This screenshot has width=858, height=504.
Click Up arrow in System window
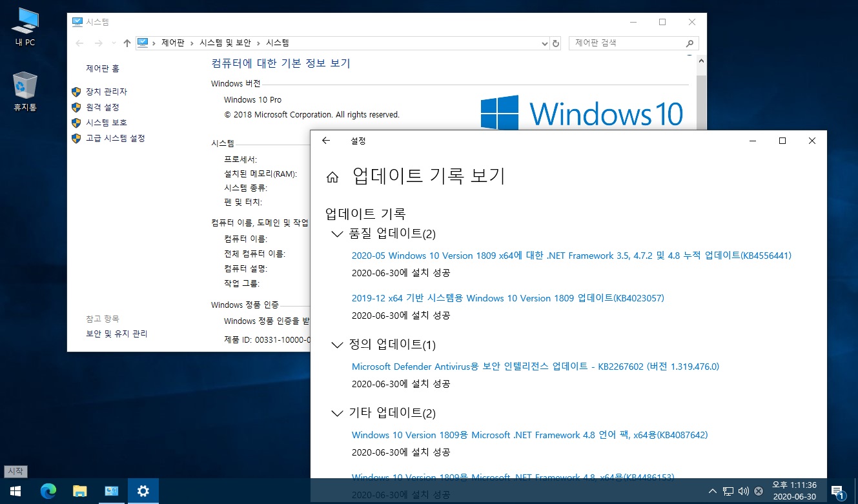click(x=127, y=43)
